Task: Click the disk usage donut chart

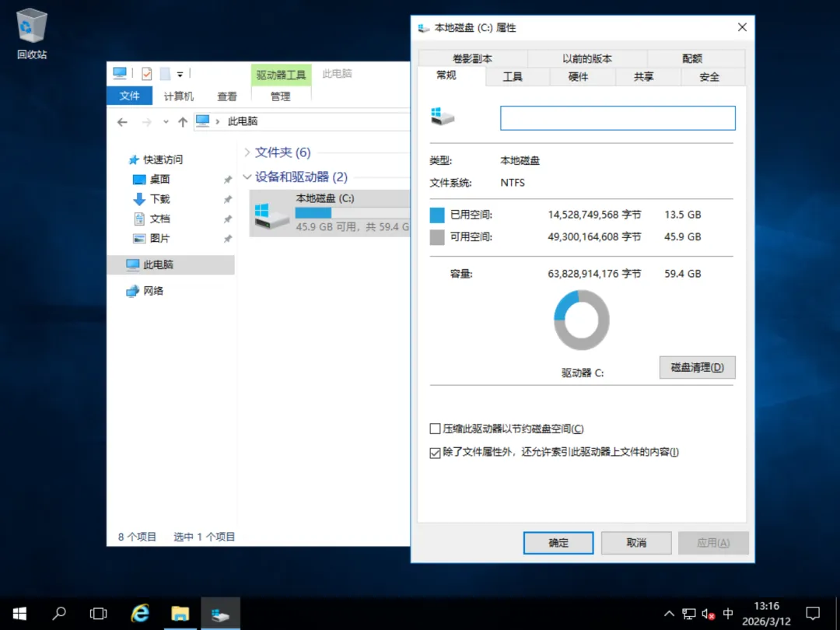Action: click(x=581, y=320)
